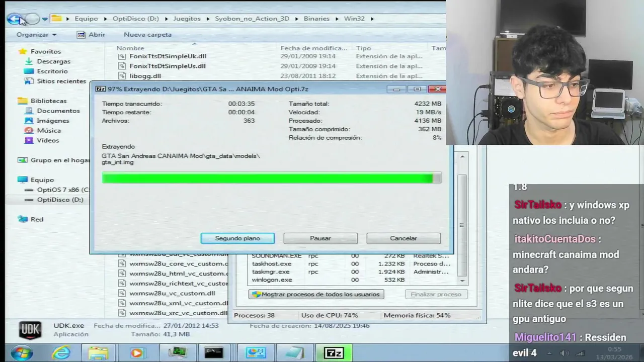The image size is (644, 362).
Task: Open the Control Panel taskbar icon
Action: (256, 353)
